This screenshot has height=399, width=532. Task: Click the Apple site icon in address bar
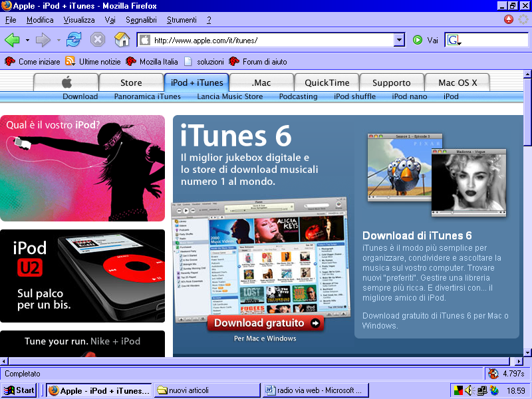[x=145, y=40]
